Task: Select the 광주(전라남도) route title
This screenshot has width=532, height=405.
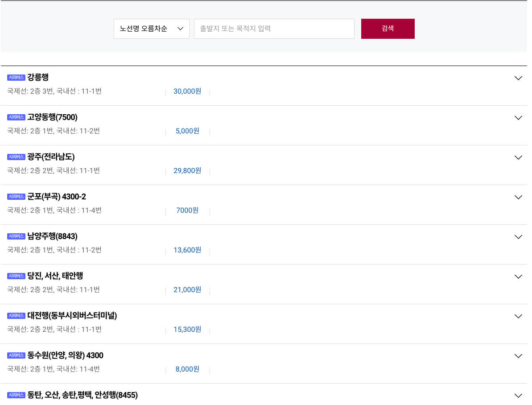Action: [x=51, y=158]
